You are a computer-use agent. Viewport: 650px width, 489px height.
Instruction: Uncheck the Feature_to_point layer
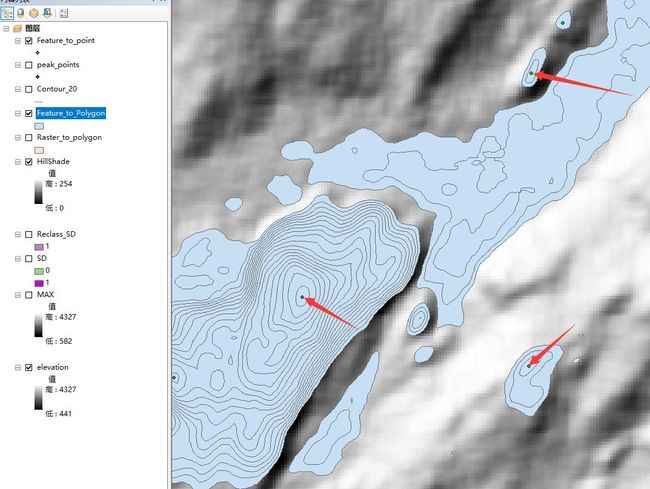[x=29, y=41]
